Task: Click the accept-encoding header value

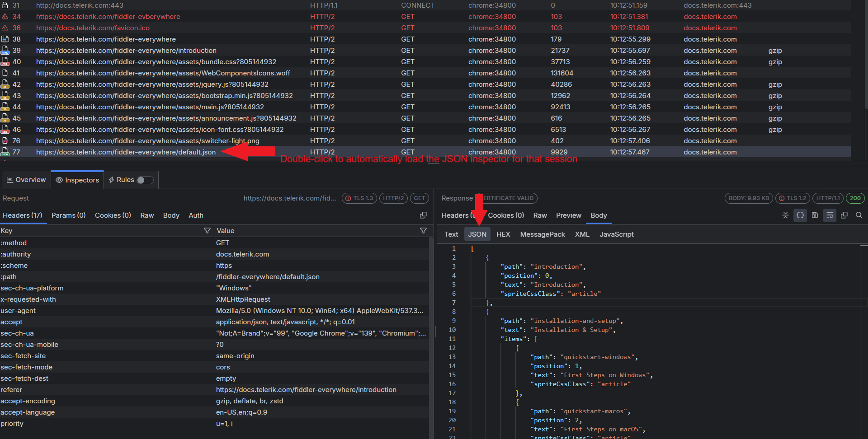Action: 250,401
